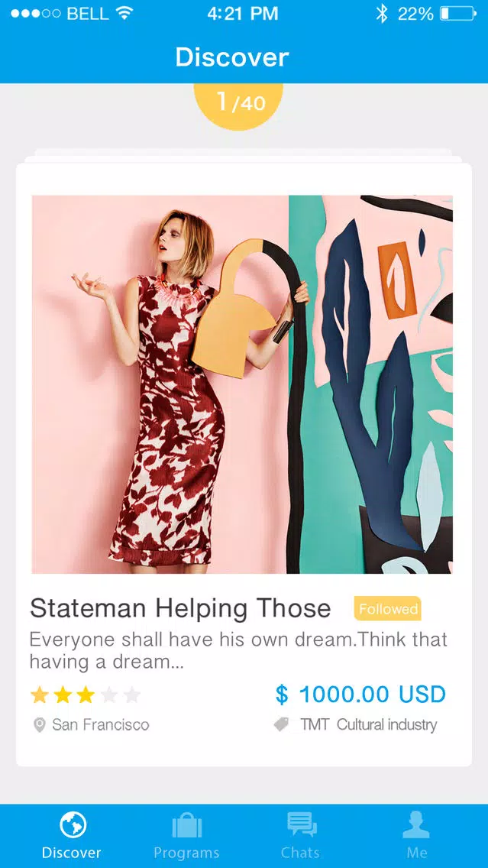The height and width of the screenshot is (868, 488).
Task: Select the first gold star
Action: click(x=39, y=695)
